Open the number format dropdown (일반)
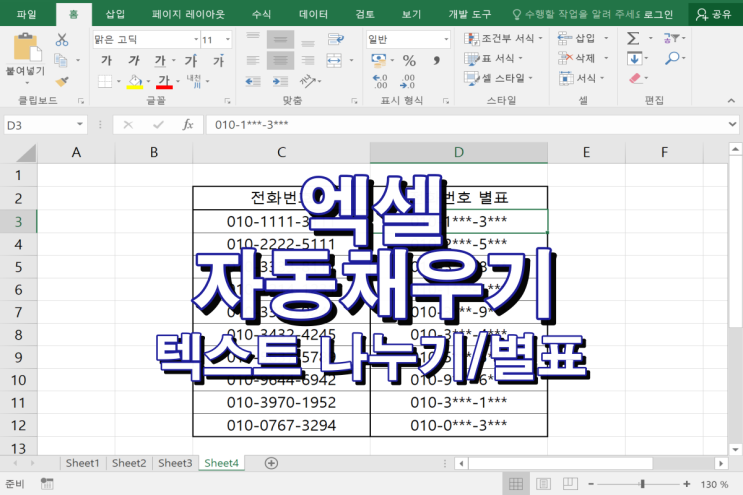This screenshot has height=495, width=743. click(446, 39)
